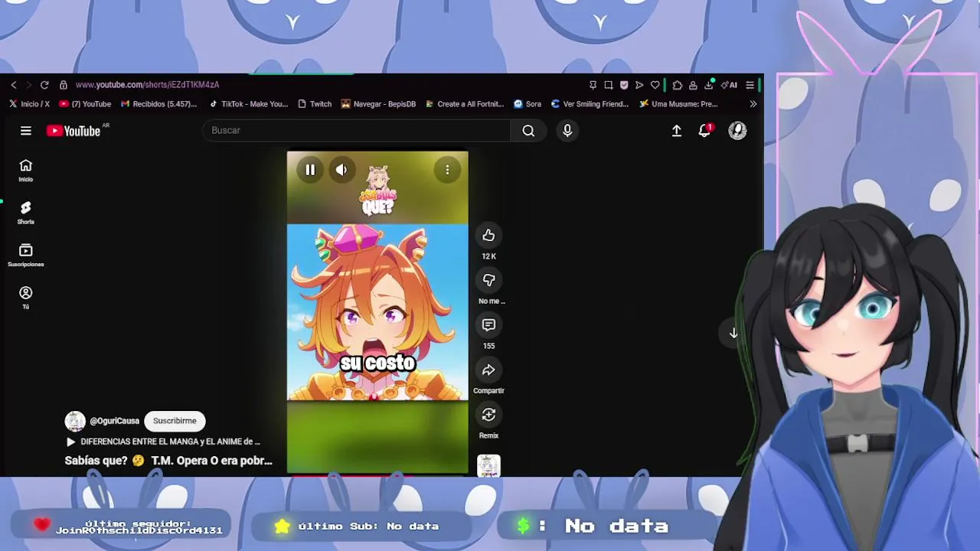Open the Gmail Recibidos bookmark

158,104
